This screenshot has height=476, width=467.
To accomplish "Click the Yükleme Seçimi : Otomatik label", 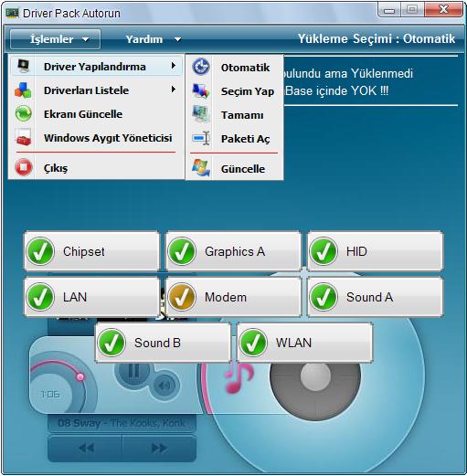I will pos(377,38).
